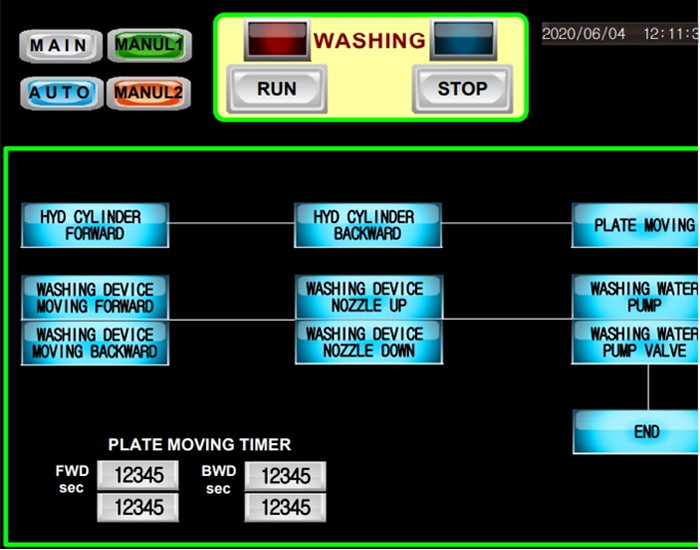Click the red washing indicator lamp
This screenshot has height=550, width=700.
pos(276,40)
